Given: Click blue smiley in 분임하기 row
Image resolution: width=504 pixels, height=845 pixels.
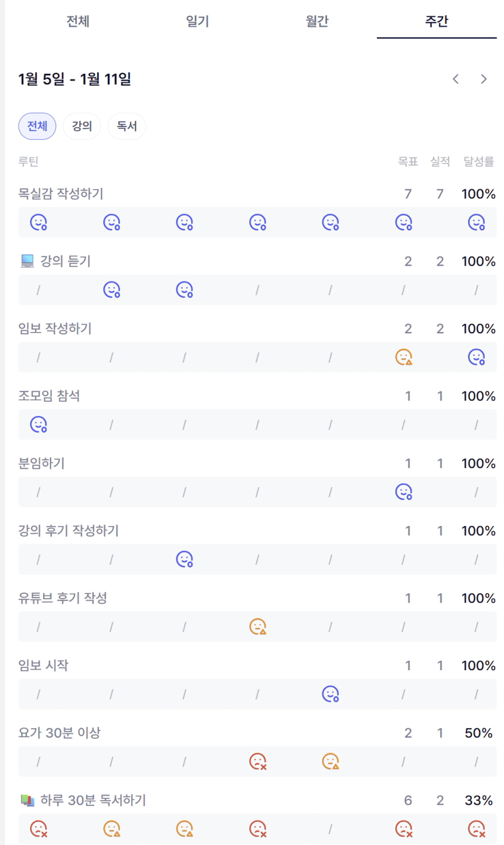Looking at the screenshot, I should 404,491.
